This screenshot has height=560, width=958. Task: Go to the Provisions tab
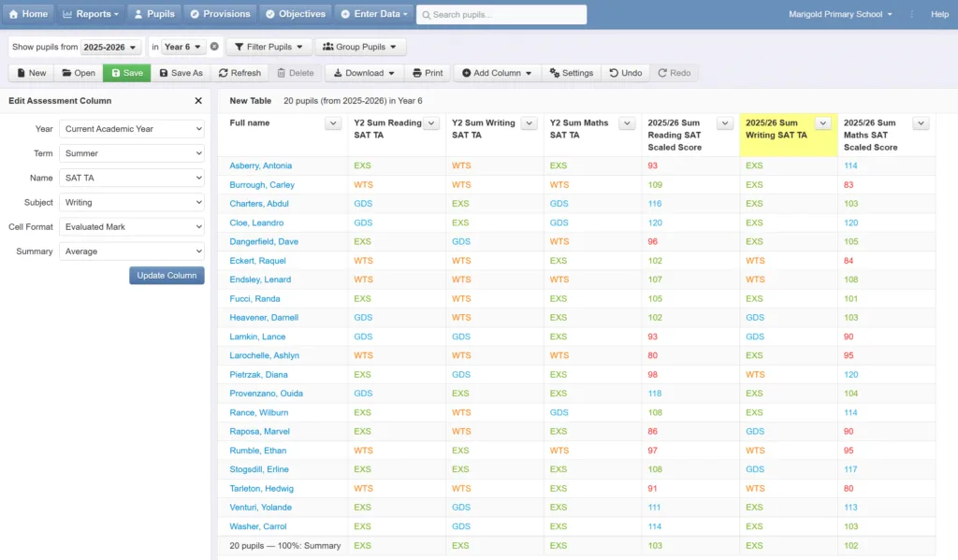coord(220,14)
